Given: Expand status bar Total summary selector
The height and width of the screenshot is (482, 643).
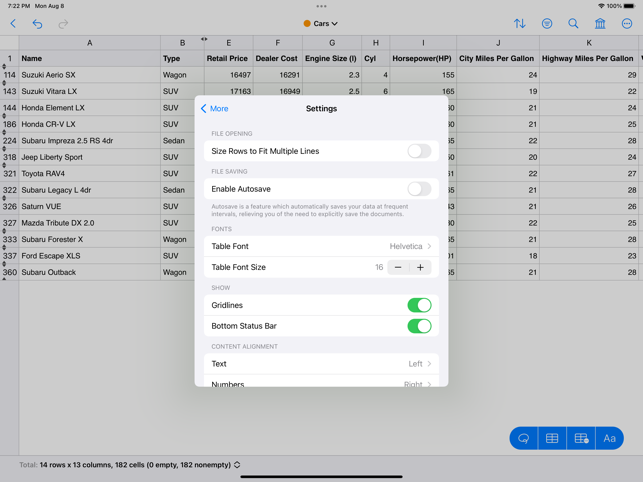Looking at the screenshot, I should [x=237, y=465].
